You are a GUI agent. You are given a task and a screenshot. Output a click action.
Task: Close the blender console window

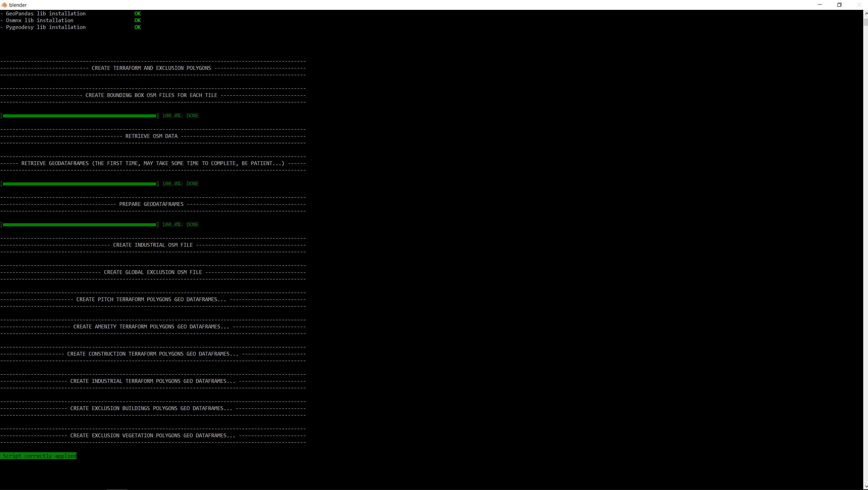(859, 5)
